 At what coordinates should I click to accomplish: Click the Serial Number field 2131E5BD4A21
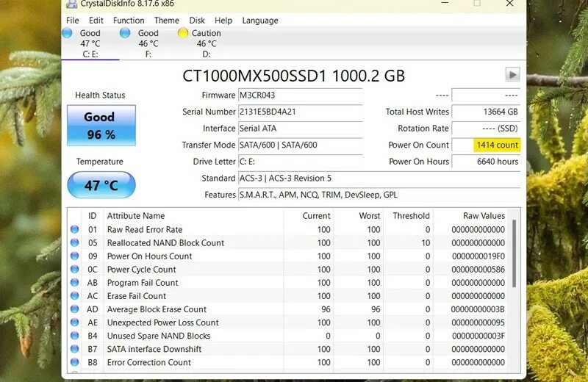pos(301,112)
